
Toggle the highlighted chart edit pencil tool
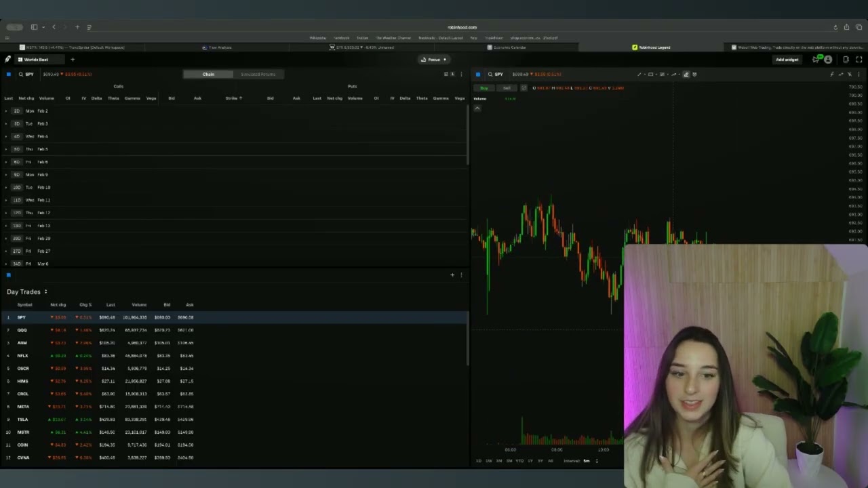(686, 75)
